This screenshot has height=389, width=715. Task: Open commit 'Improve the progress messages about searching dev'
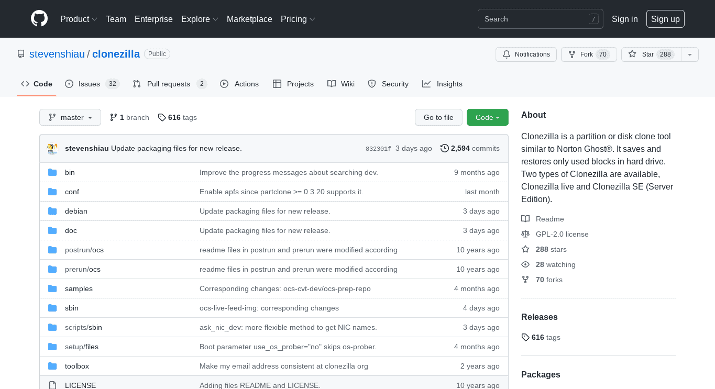289,172
